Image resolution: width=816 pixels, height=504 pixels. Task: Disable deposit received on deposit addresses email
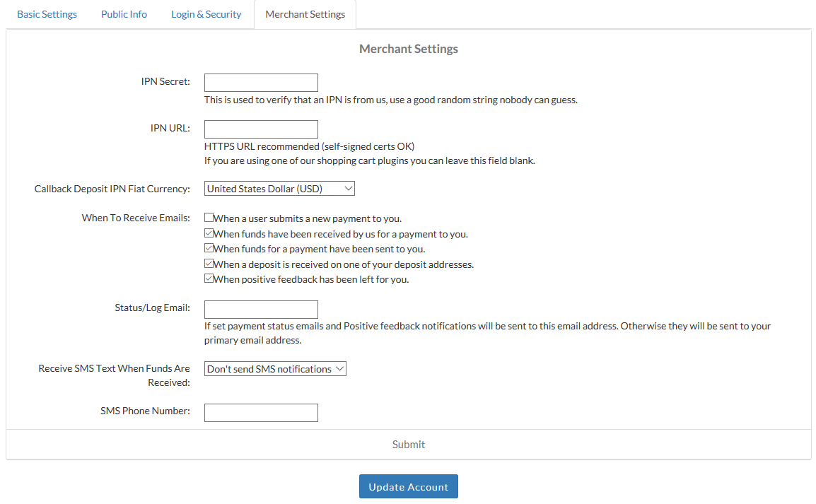click(209, 264)
